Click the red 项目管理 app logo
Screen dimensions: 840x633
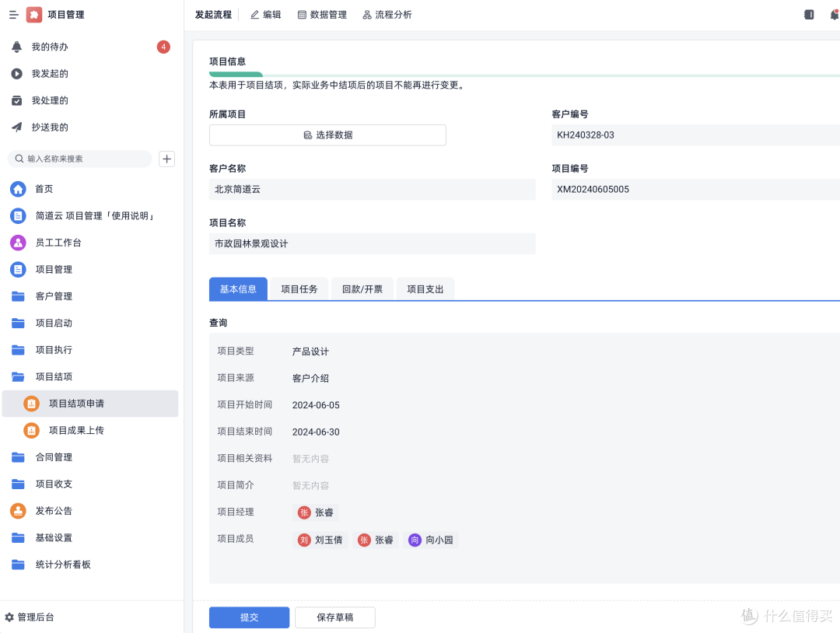(x=33, y=15)
